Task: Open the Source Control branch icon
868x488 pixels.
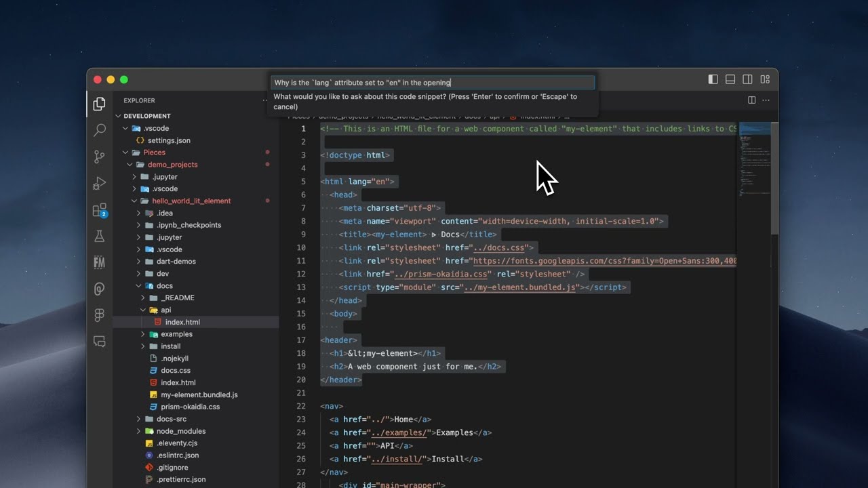Action: (x=100, y=157)
